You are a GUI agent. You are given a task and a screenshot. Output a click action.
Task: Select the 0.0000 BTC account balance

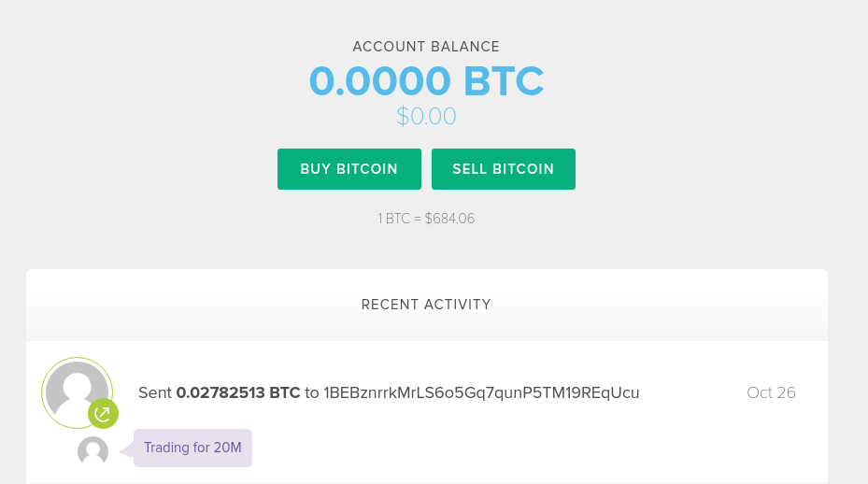426,81
